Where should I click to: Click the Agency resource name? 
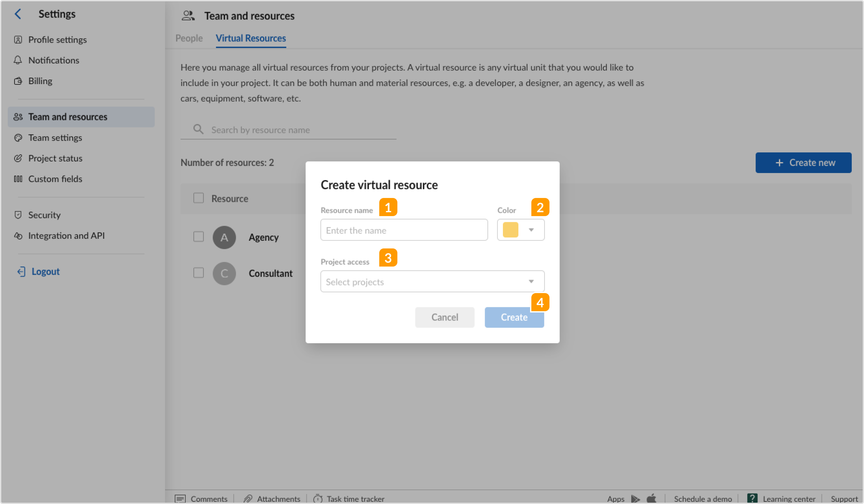[264, 237]
